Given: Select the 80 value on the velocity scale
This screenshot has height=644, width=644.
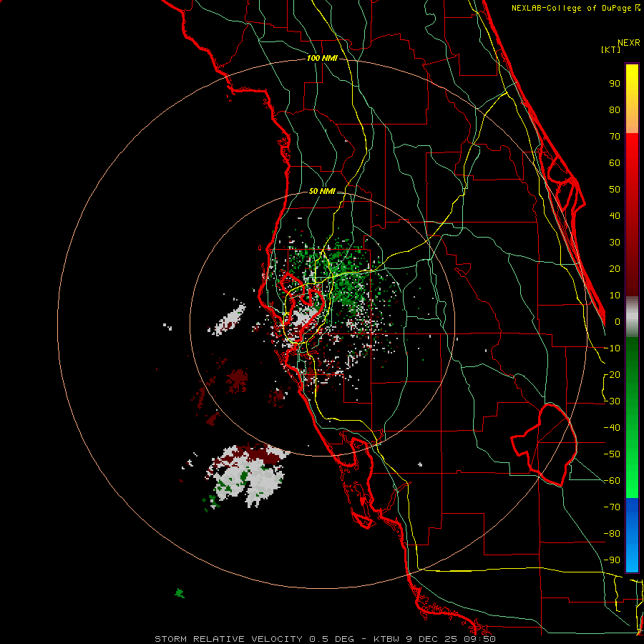Looking at the screenshot, I should (615, 110).
